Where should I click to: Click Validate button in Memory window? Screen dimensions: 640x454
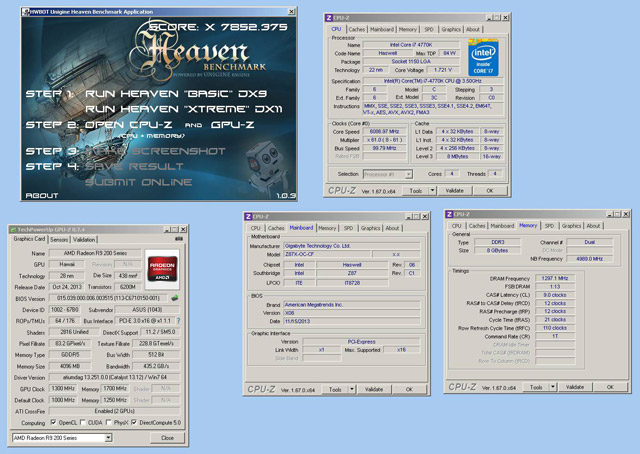(x=575, y=387)
